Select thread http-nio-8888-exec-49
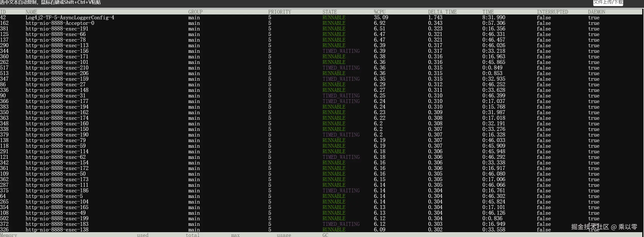 tap(56, 213)
